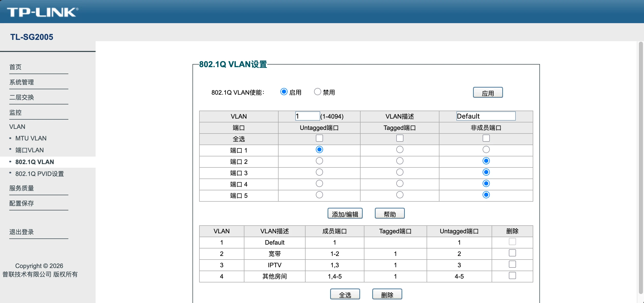Click the page vertical scrollbar
This screenshot has height=303, width=644.
(x=641, y=167)
